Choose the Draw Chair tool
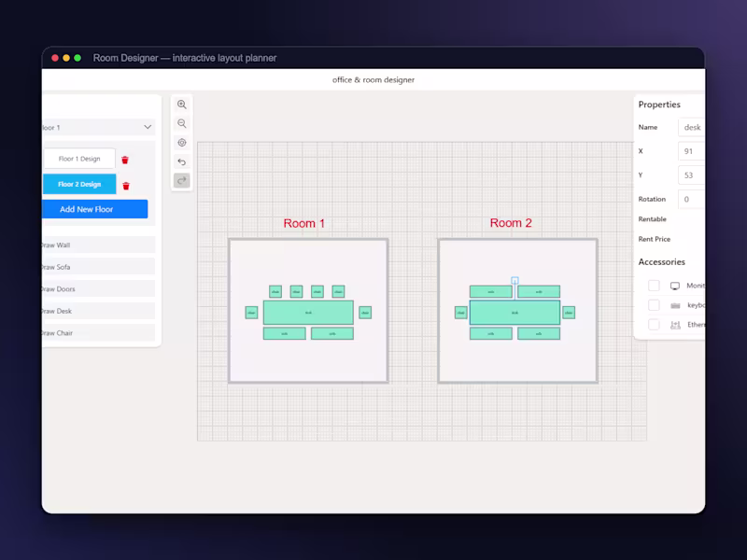This screenshot has height=560, width=747. tap(98, 332)
